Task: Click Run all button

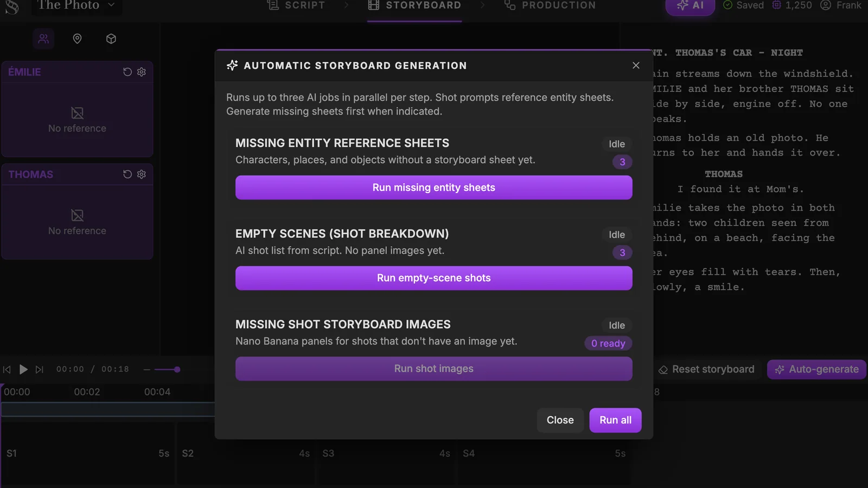Action: pos(615,420)
